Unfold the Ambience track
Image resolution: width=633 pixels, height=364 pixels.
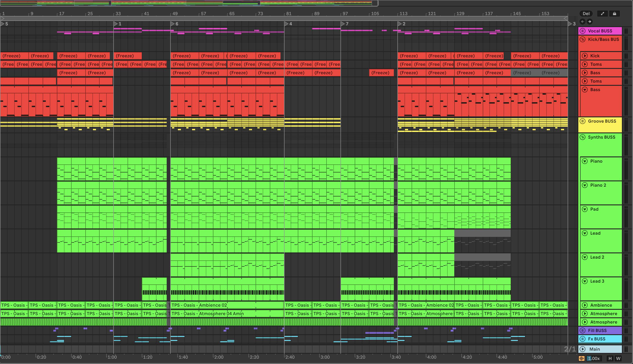pyautogui.click(x=585, y=305)
